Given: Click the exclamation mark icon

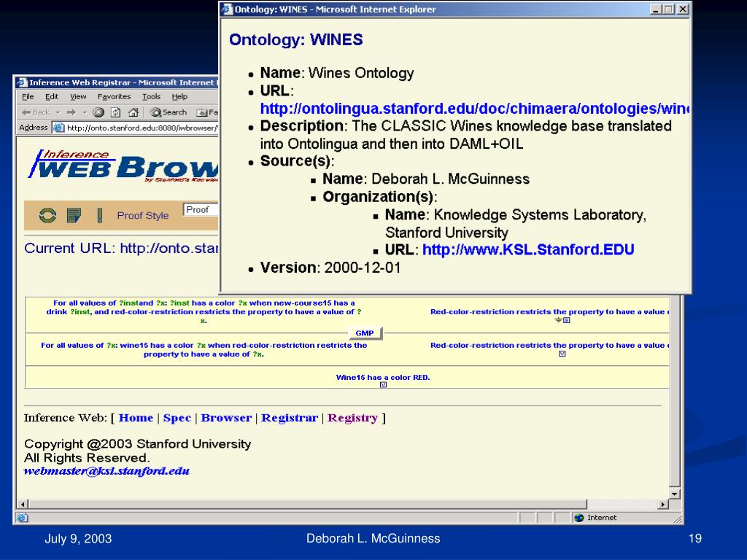Looking at the screenshot, I should pos(99,216).
